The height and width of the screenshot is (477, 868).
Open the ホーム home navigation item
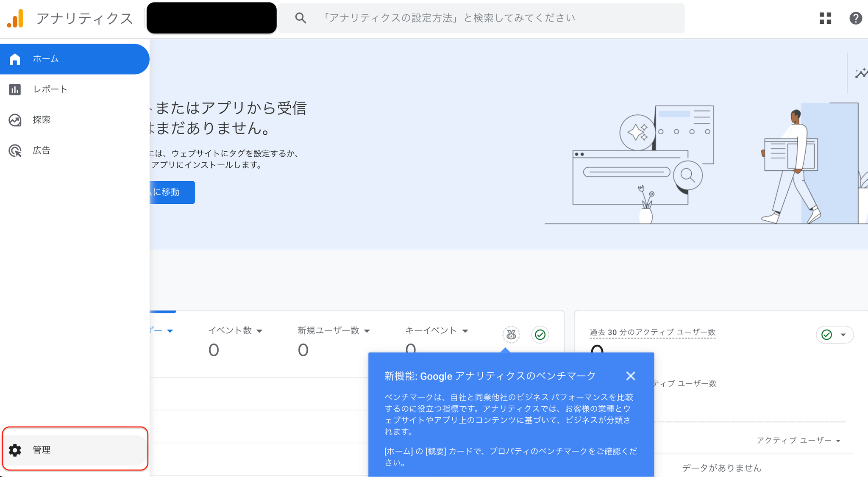(x=75, y=59)
